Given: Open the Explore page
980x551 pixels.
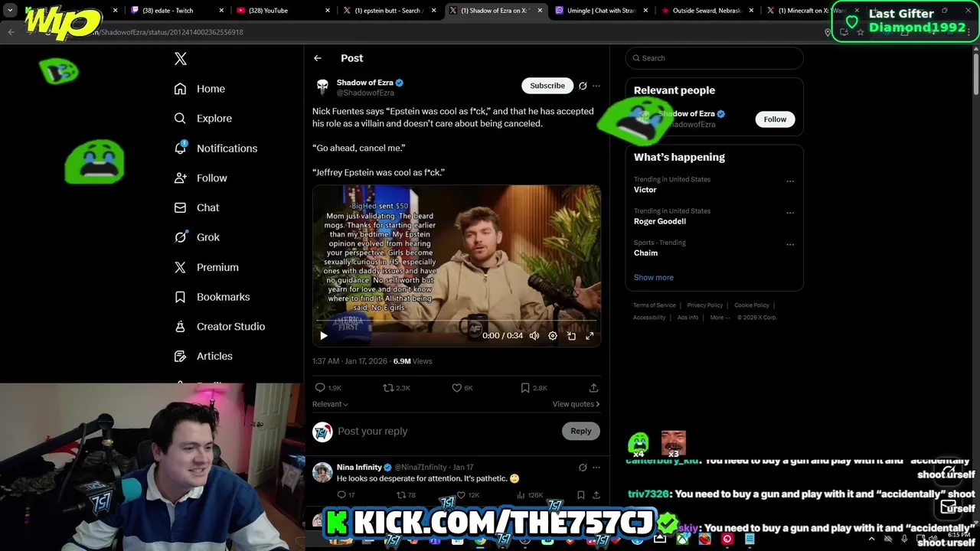Looking at the screenshot, I should click(x=202, y=119).
